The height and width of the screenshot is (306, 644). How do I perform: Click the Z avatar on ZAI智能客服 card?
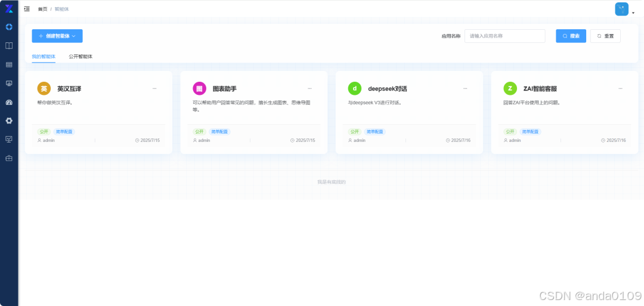pyautogui.click(x=510, y=88)
